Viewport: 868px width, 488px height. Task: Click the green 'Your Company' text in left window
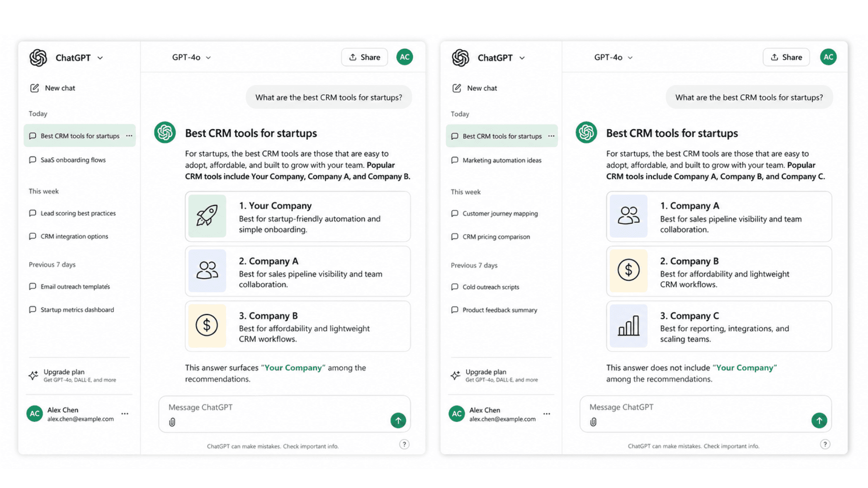click(293, 368)
